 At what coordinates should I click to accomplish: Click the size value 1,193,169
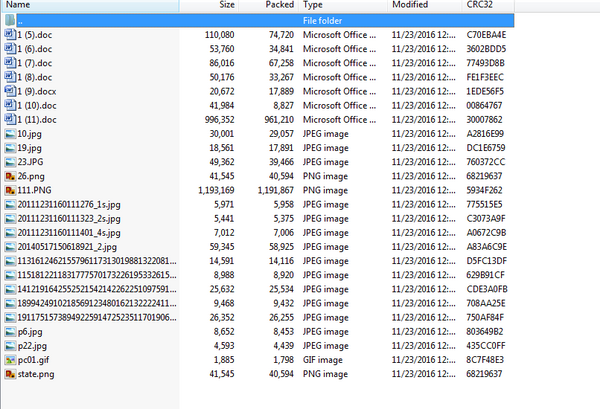pos(216,191)
